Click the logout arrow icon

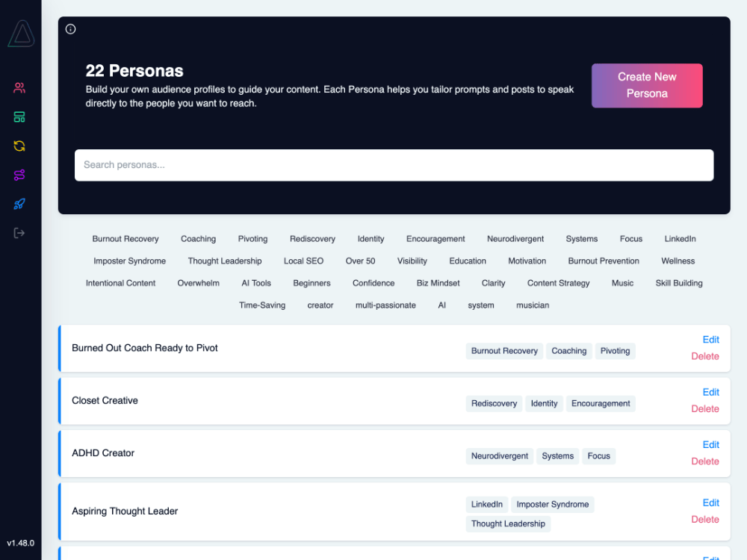19,233
